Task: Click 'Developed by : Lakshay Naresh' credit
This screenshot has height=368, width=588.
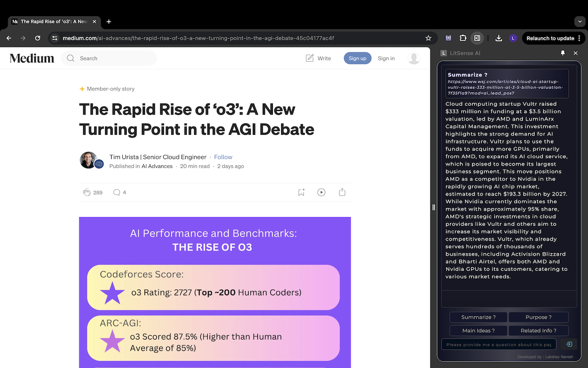Action: click(546, 357)
